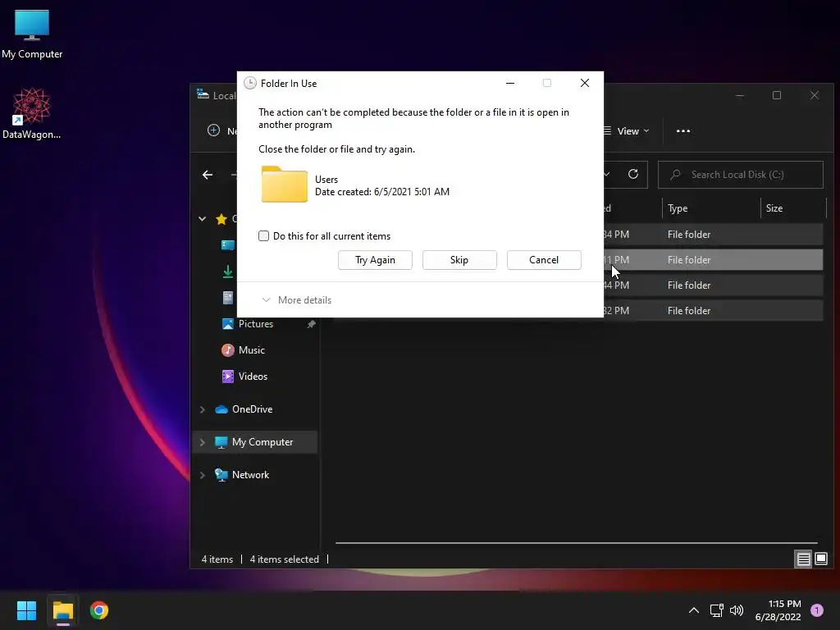Switch to large thumbnails view icon
The image size is (840, 630).
821,559
